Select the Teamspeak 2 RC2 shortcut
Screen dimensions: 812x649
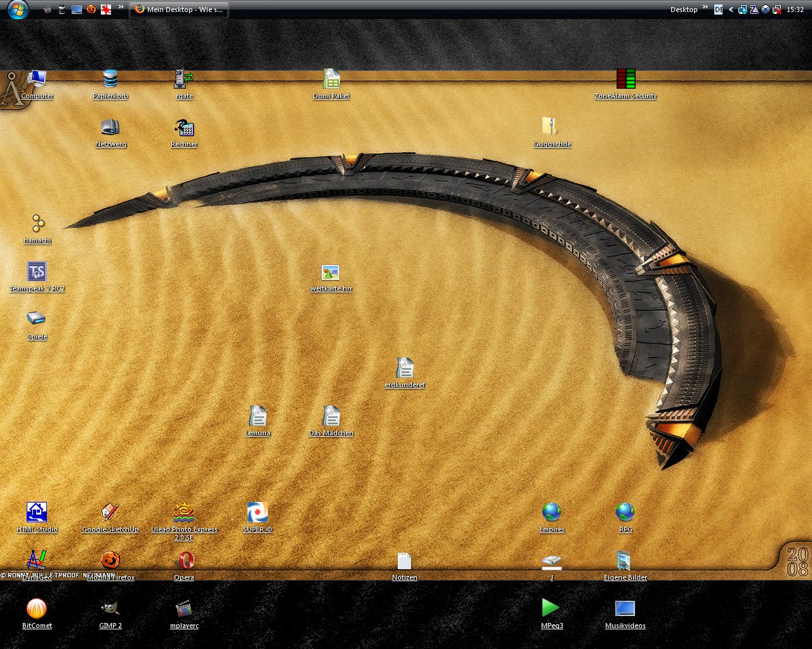(x=37, y=273)
